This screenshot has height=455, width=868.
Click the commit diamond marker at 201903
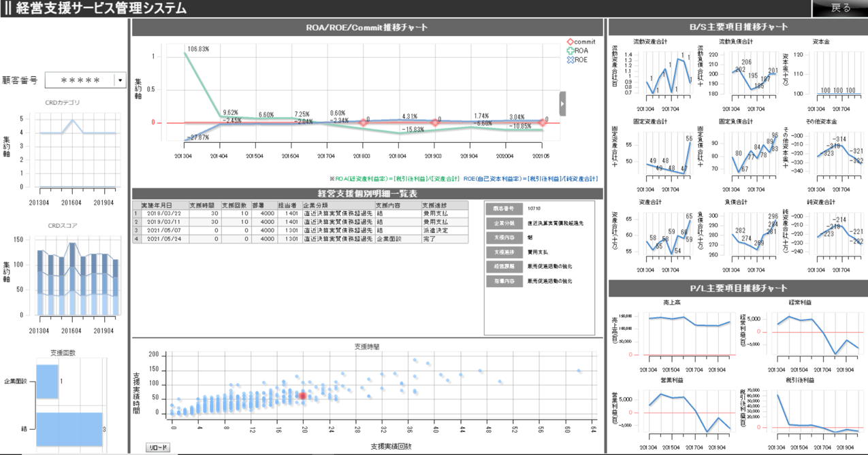pos(435,122)
